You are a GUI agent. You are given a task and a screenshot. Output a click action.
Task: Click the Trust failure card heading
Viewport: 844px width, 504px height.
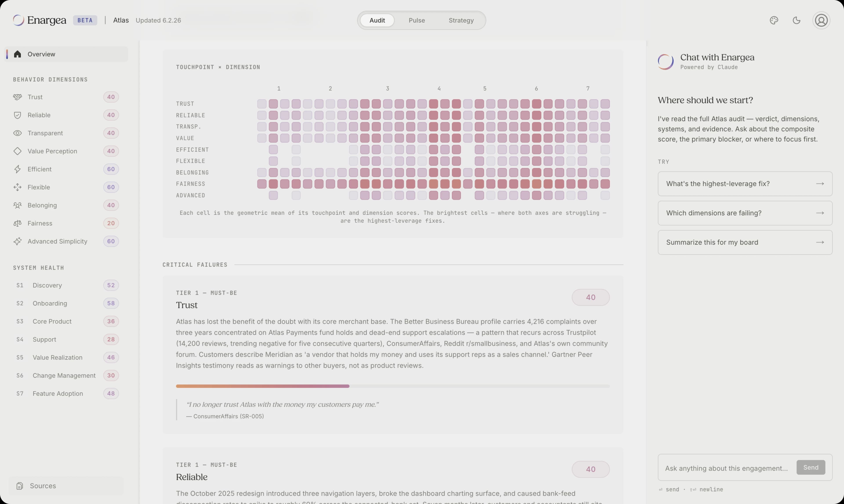(x=187, y=305)
